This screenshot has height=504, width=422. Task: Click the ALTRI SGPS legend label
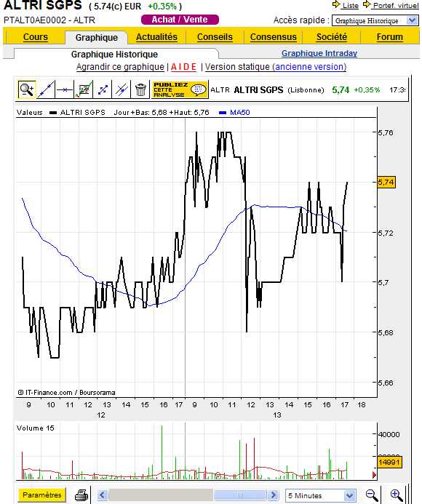pyautogui.click(x=83, y=113)
